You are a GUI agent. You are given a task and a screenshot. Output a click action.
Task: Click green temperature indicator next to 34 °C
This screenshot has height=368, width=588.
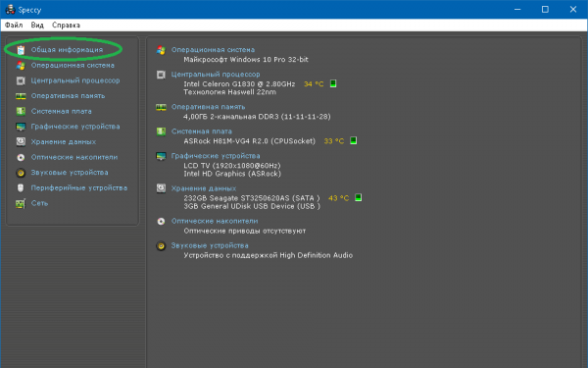pyautogui.click(x=333, y=83)
